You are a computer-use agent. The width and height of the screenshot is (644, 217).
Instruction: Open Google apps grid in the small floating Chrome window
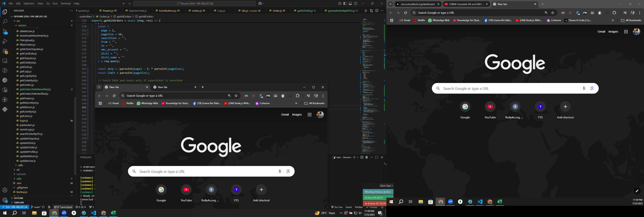coord(310,115)
